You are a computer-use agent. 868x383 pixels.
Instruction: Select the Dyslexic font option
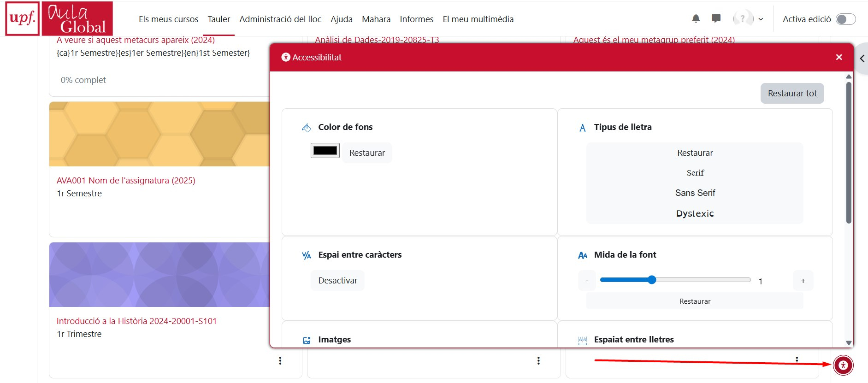[695, 213]
